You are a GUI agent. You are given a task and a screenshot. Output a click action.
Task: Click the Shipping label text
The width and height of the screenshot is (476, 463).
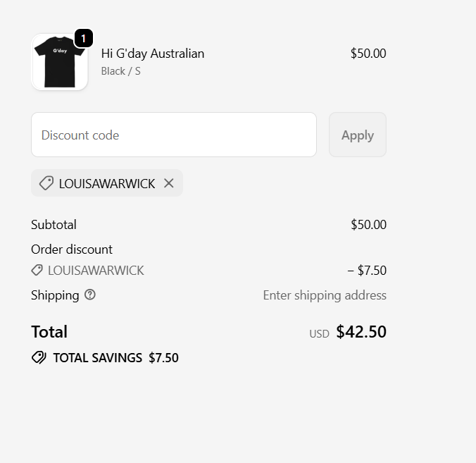pyautogui.click(x=55, y=295)
